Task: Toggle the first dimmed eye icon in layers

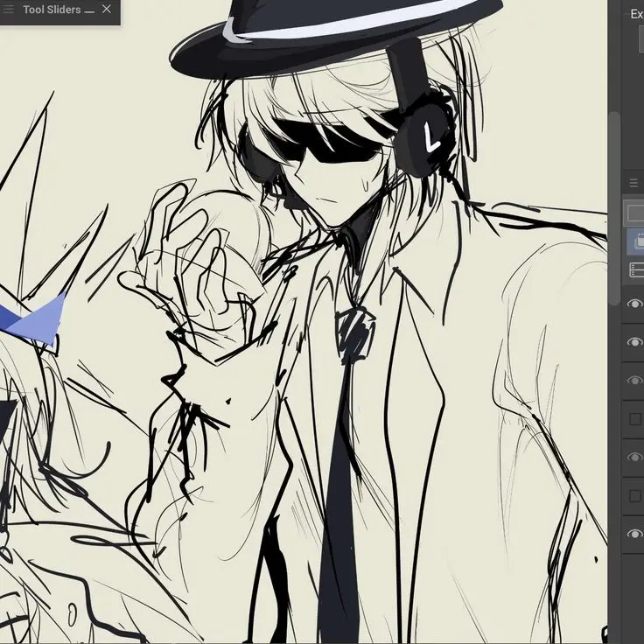Action: [635, 381]
